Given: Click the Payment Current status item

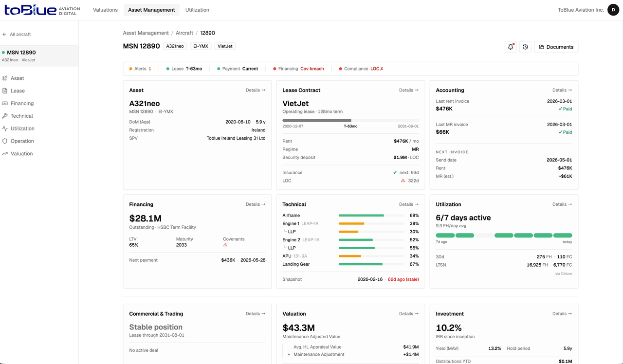Looking at the screenshot, I should (238, 69).
